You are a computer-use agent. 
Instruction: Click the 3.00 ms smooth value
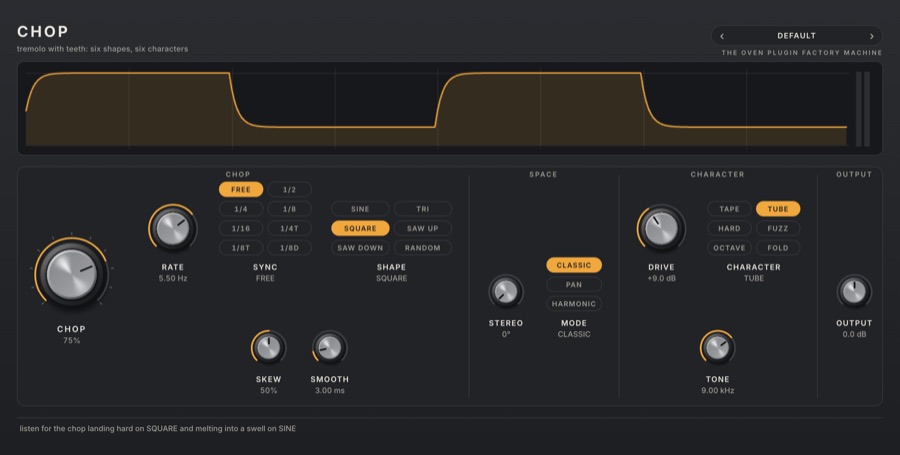pyautogui.click(x=329, y=391)
